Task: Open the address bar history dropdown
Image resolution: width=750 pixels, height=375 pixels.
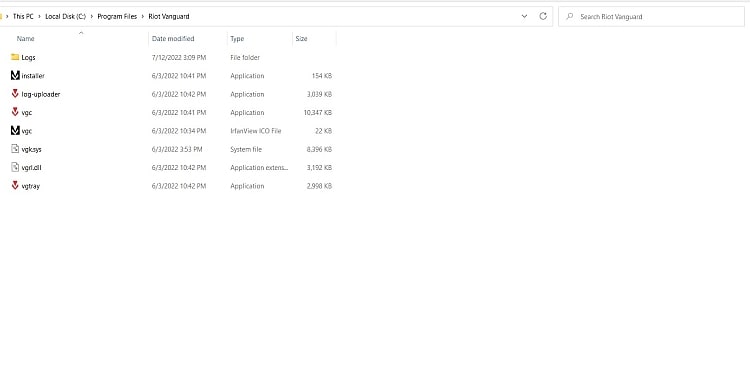Action: click(x=524, y=16)
